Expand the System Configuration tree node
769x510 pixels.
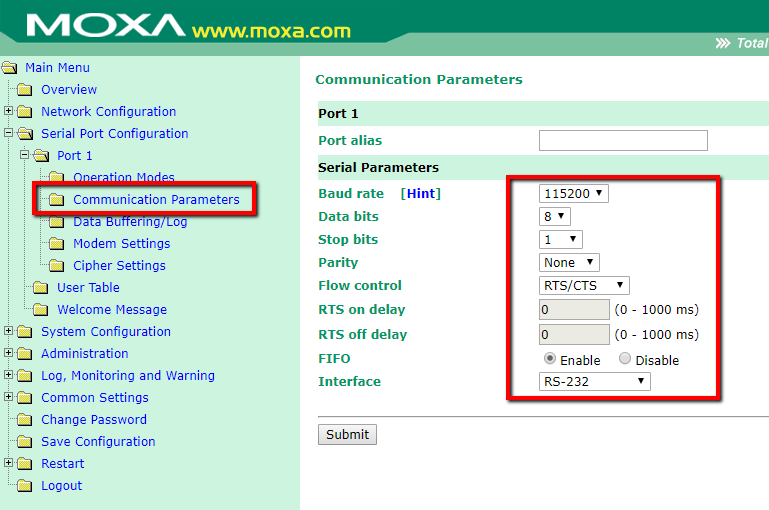(9, 332)
